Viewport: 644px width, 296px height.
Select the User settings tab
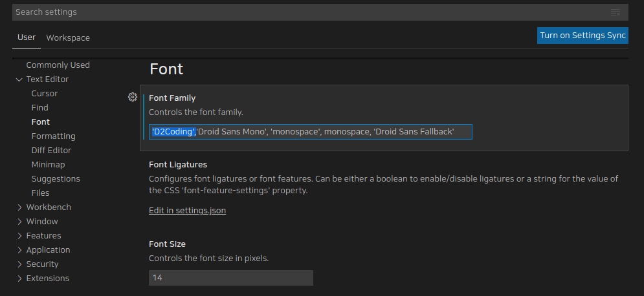(27, 37)
